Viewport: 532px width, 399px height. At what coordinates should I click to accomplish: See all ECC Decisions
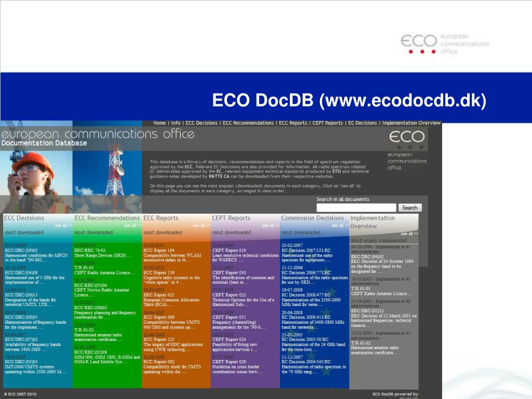[63, 225]
